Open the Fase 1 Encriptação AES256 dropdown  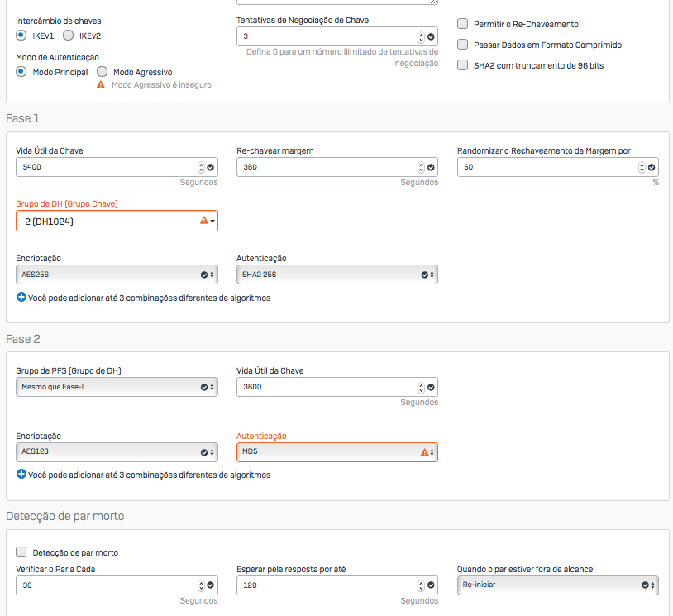click(x=117, y=275)
